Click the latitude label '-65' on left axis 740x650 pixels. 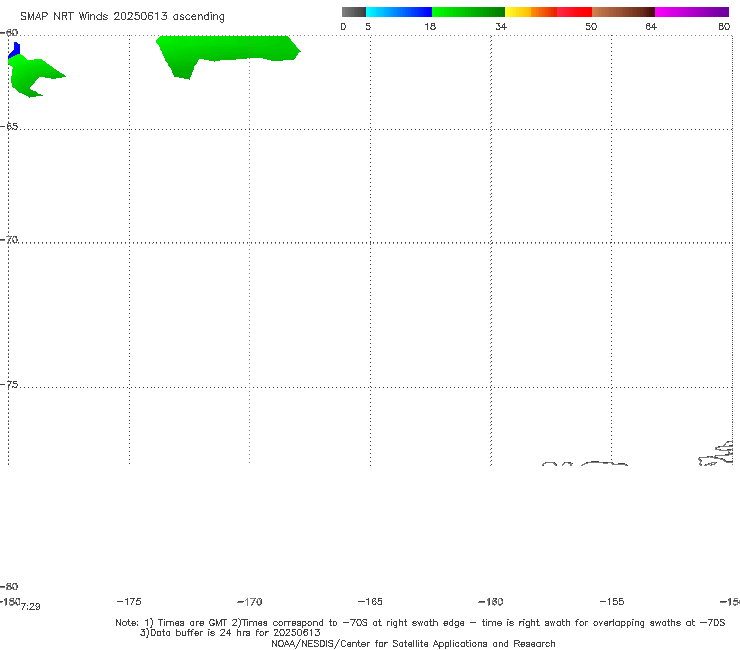click(x=9, y=127)
